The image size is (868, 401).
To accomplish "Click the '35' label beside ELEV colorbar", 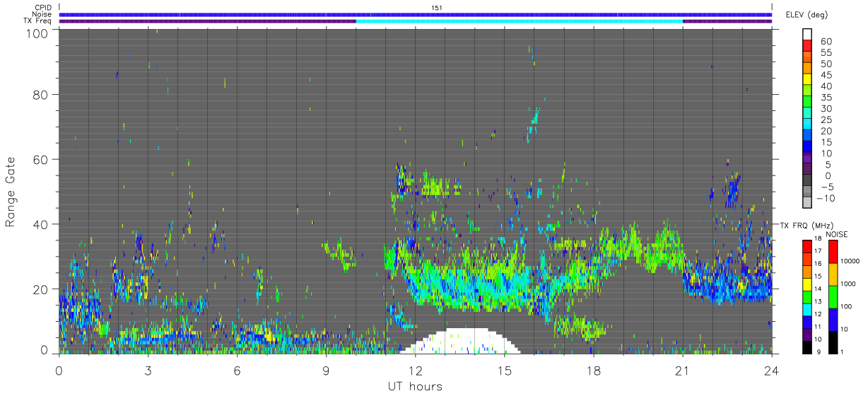I will 825,98.
